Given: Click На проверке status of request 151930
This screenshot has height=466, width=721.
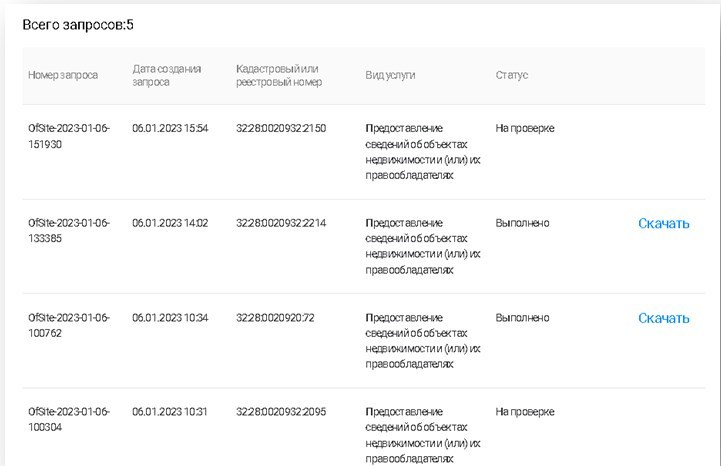Looking at the screenshot, I should (525, 128).
